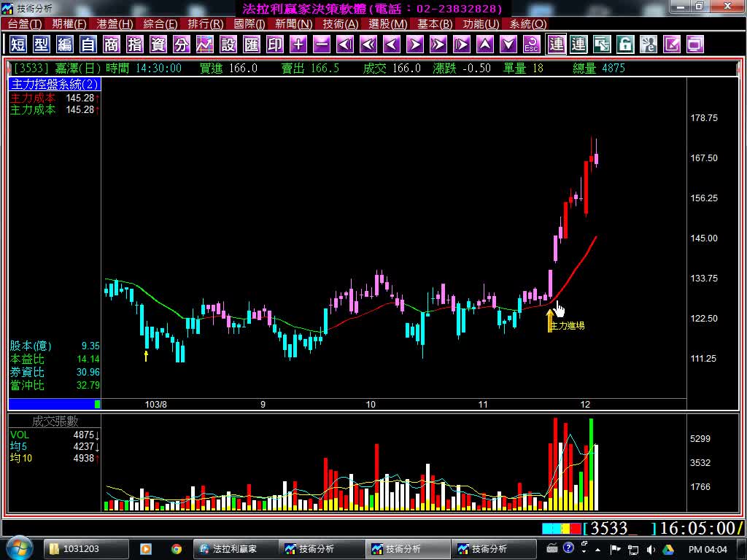
Task: Click the blue scroll bar below the info panel
Action: [54, 404]
